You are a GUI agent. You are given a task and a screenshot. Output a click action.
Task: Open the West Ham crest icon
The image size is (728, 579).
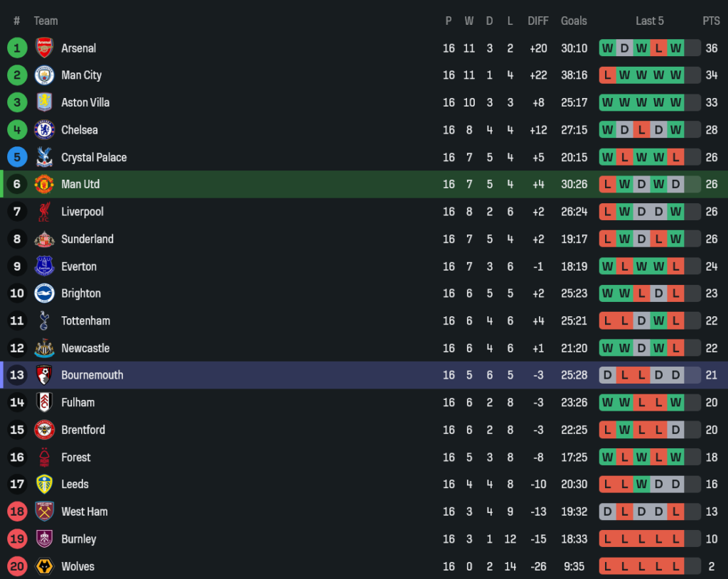(44, 512)
